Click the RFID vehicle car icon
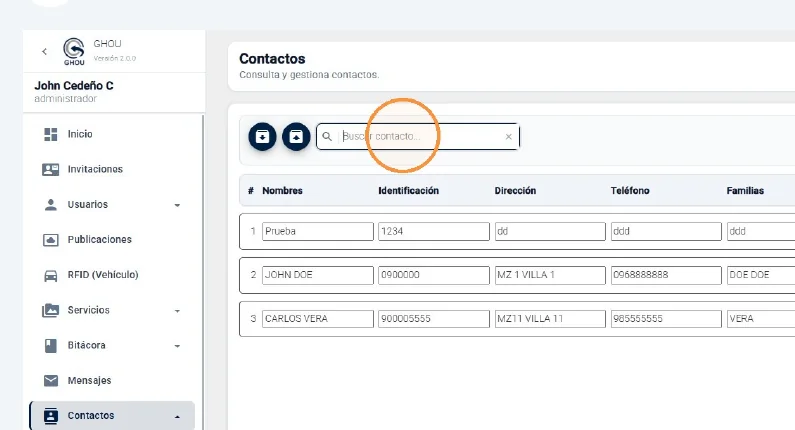This screenshot has height=430, width=795. tap(51, 275)
